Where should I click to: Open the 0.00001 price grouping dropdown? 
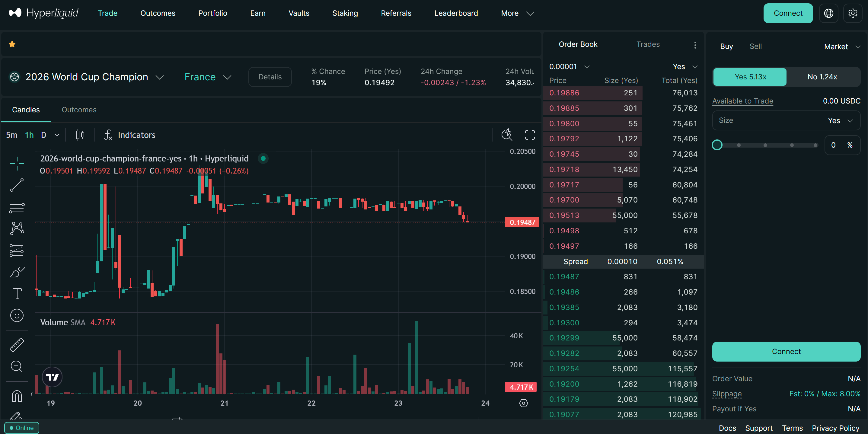click(569, 66)
